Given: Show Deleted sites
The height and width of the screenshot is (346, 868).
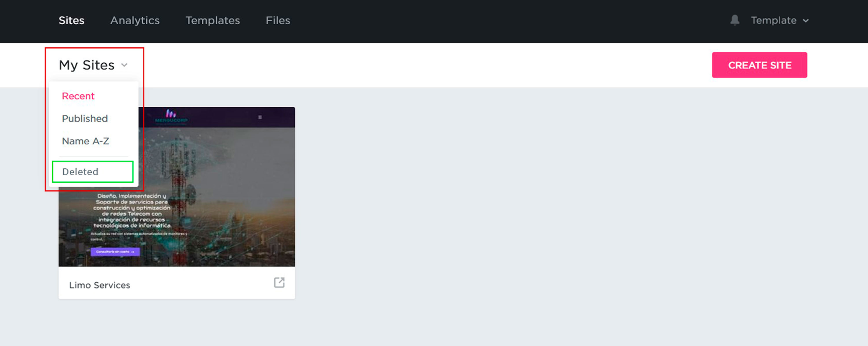Looking at the screenshot, I should [x=80, y=172].
